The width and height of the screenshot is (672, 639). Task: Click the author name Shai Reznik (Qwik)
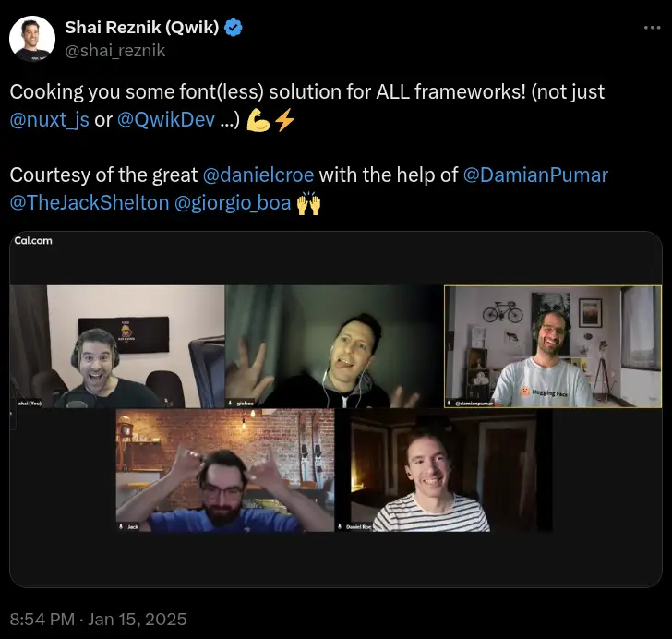point(142,27)
